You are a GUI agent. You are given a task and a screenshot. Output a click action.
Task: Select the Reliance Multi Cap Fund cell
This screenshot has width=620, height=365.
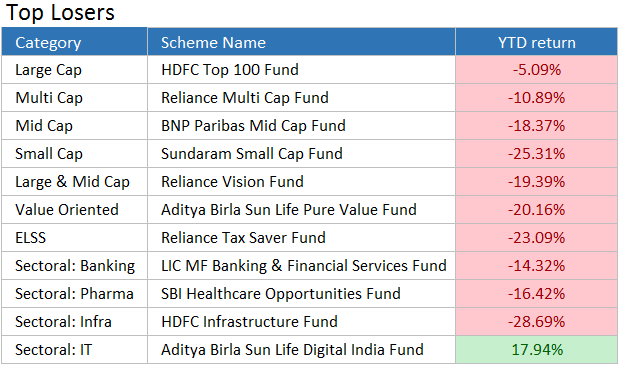(301, 98)
